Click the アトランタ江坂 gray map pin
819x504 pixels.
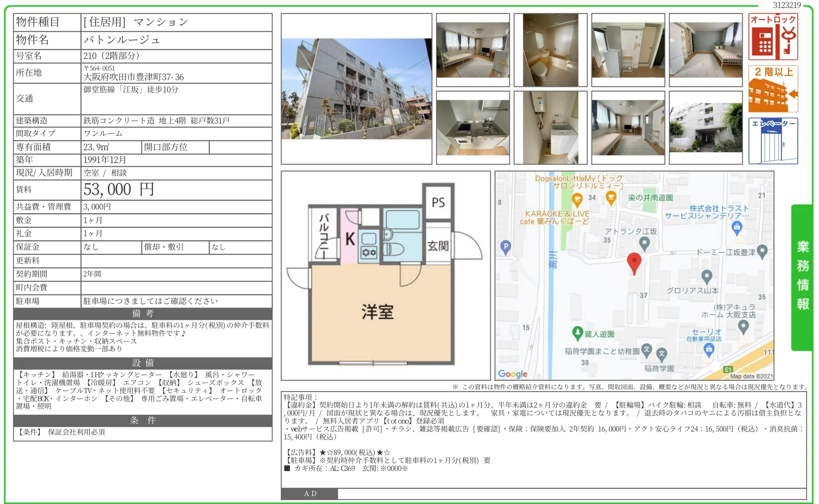coord(644,243)
